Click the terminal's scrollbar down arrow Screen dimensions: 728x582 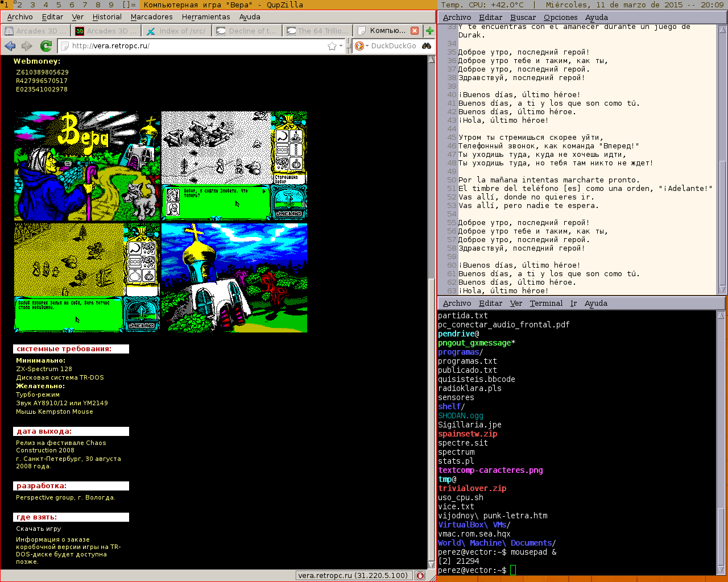pos(721,570)
